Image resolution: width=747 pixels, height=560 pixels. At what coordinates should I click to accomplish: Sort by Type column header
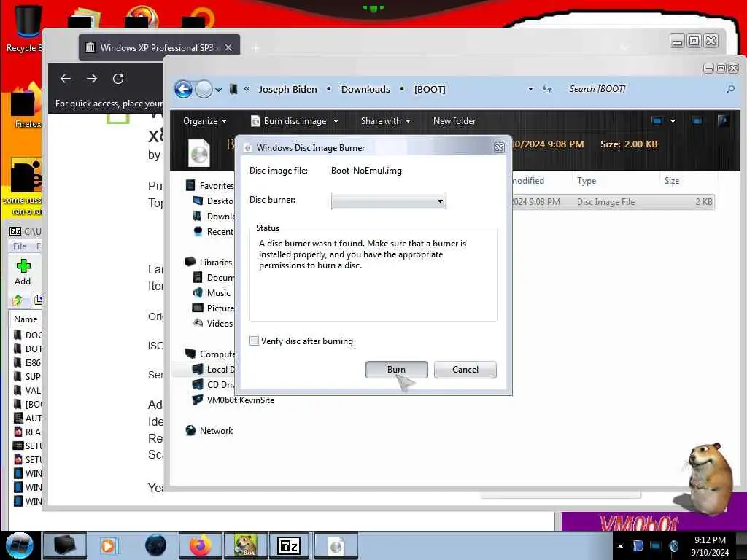587,181
